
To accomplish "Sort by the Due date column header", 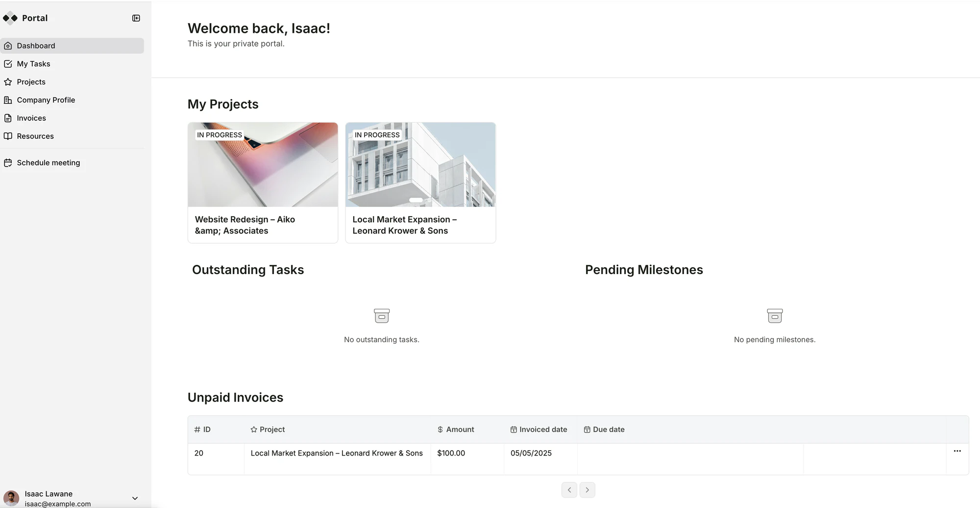I will pos(690,430).
